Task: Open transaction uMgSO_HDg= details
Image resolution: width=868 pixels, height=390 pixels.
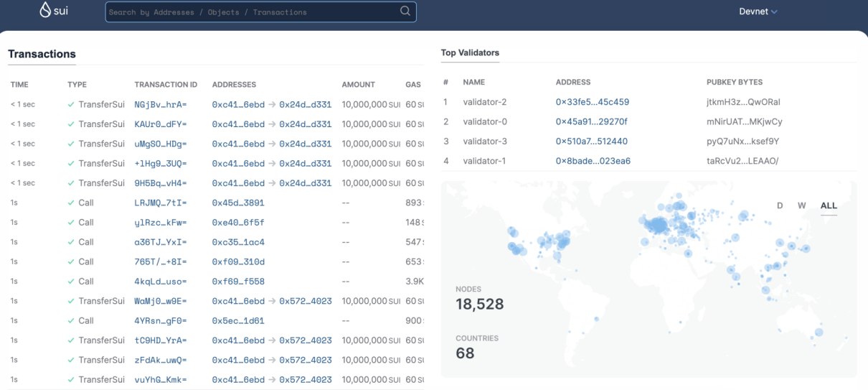Action: (160, 144)
